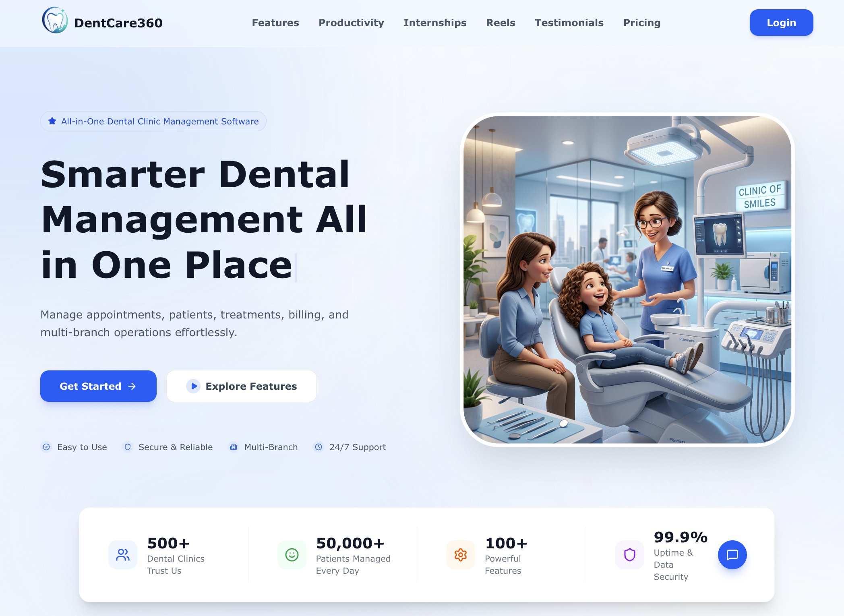The height and width of the screenshot is (616, 844).
Task: Navigate to Reels
Action: [501, 23]
